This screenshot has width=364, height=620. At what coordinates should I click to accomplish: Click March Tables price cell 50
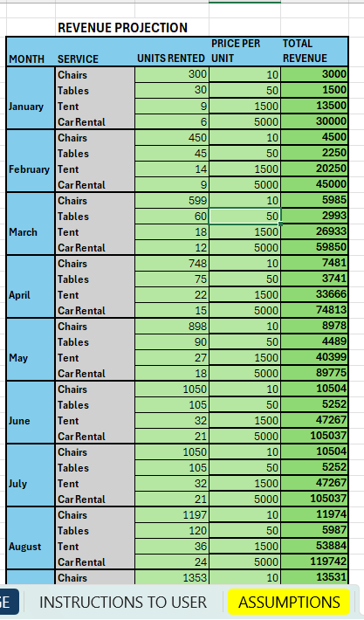(x=244, y=216)
